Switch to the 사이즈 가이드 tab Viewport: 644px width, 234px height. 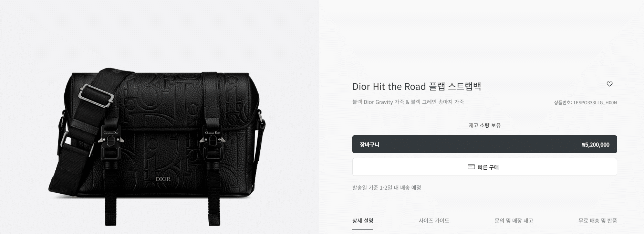pos(434,221)
